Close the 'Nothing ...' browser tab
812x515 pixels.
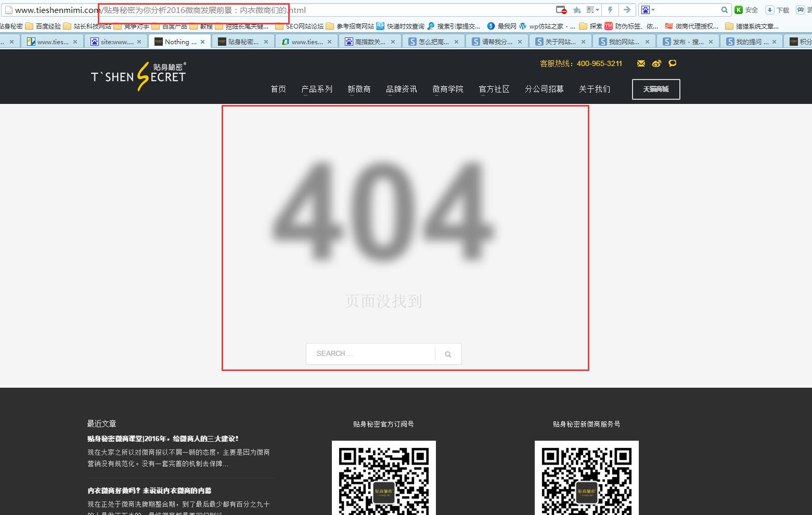click(x=203, y=42)
